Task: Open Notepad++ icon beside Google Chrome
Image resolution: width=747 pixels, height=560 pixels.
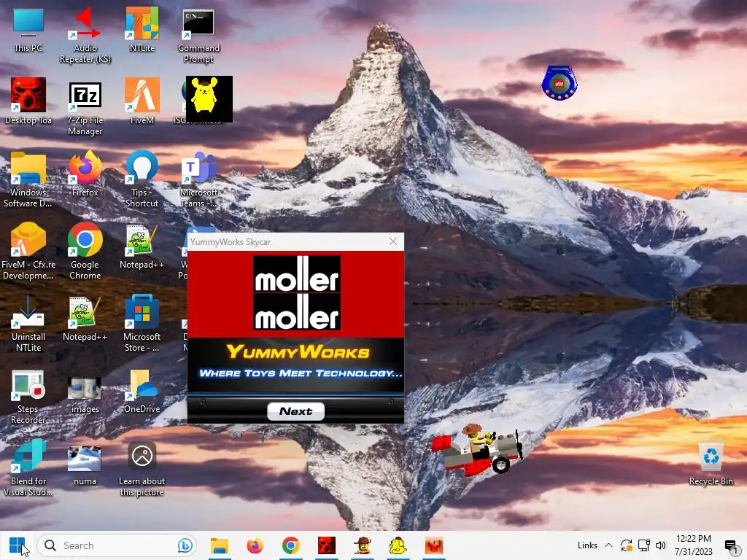Action: pyautogui.click(x=142, y=246)
